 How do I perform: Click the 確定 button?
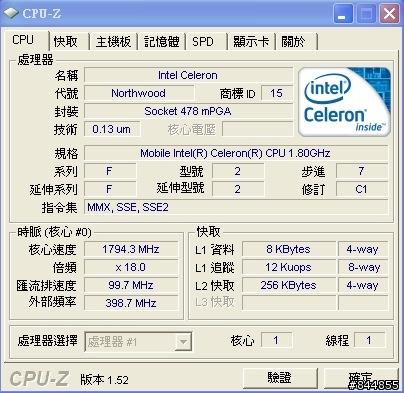(x=361, y=378)
